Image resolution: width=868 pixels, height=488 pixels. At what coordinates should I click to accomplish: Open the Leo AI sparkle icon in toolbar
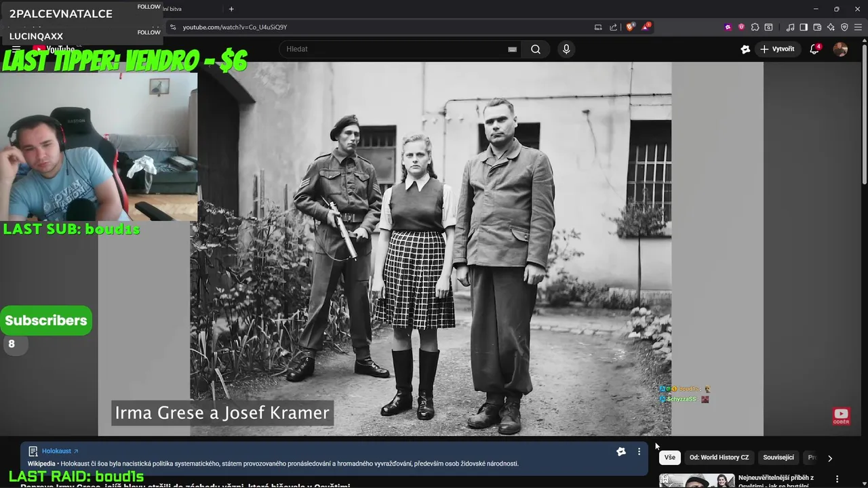point(831,27)
